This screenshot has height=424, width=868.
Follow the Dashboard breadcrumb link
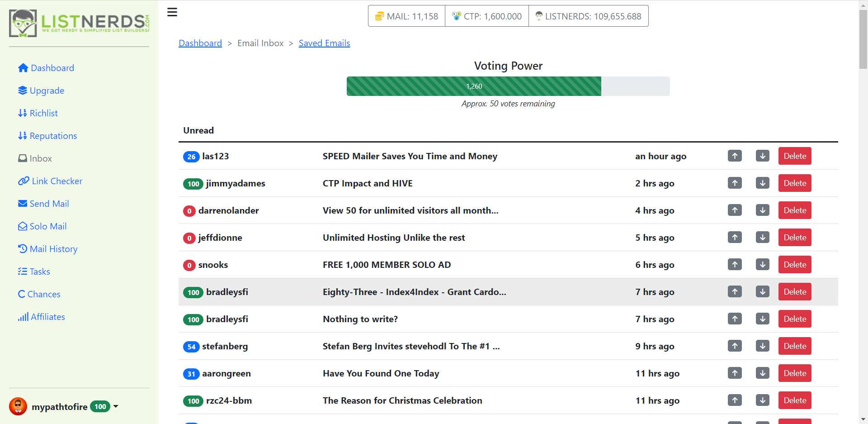point(200,43)
